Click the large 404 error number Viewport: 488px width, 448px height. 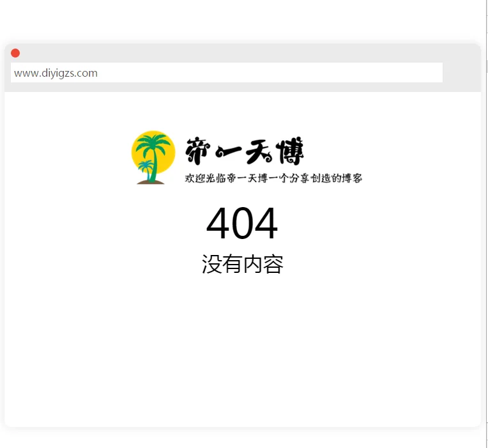[x=242, y=223]
